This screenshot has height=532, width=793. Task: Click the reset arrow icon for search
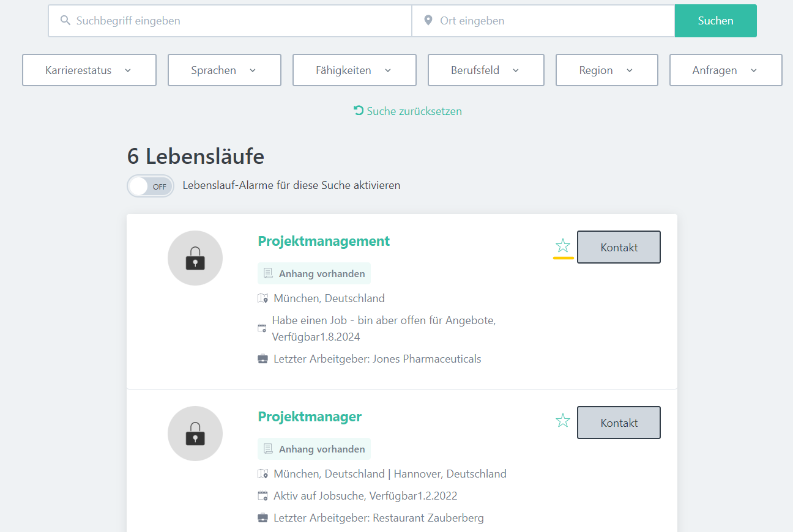[359, 111]
